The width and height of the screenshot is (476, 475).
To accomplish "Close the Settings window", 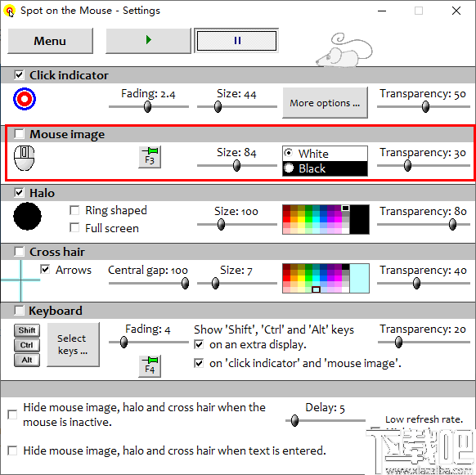I will tap(456, 11).
